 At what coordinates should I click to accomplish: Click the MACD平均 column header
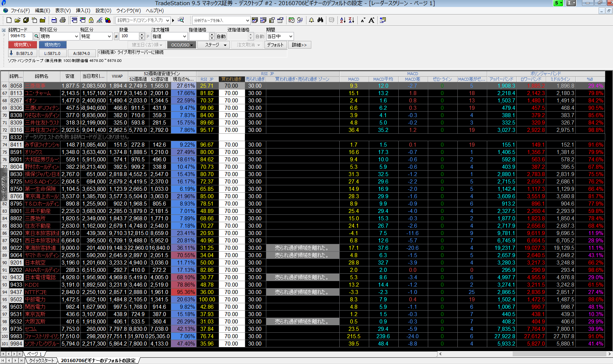pyautogui.click(x=383, y=79)
